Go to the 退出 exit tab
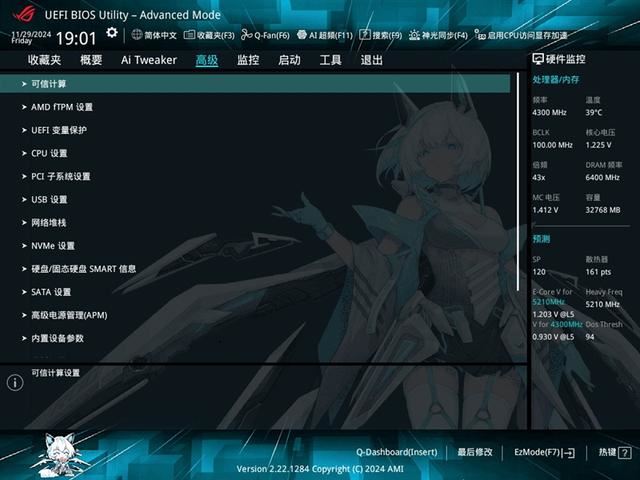 (x=371, y=60)
